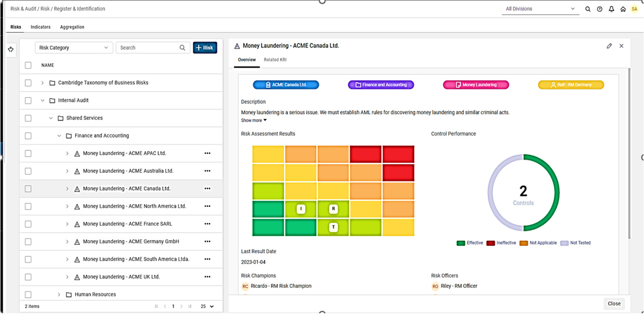Close the risk detail panel with X

point(621,46)
